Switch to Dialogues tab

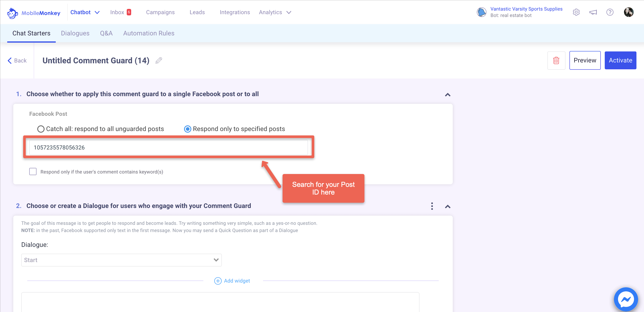[75, 33]
